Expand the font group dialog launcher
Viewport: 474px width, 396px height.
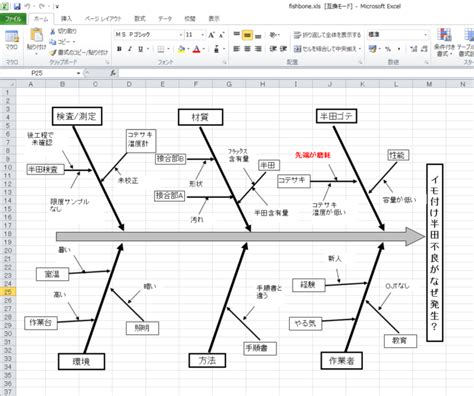tap(225, 62)
